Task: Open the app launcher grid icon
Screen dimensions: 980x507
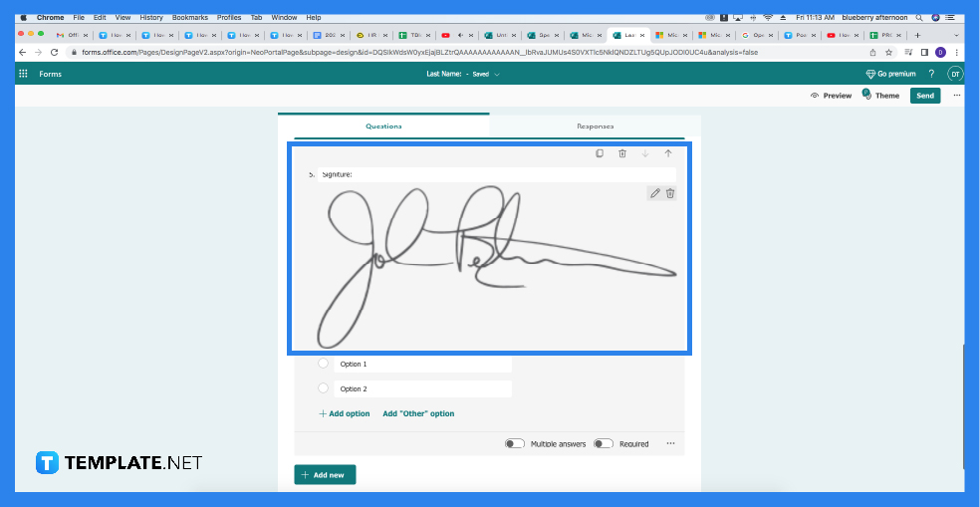Action: (x=23, y=74)
